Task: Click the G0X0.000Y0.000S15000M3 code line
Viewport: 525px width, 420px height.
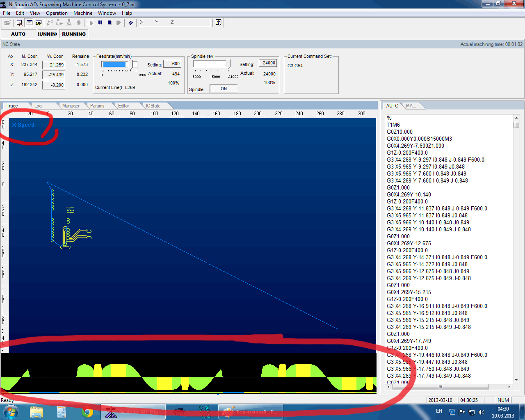Action: click(x=420, y=139)
